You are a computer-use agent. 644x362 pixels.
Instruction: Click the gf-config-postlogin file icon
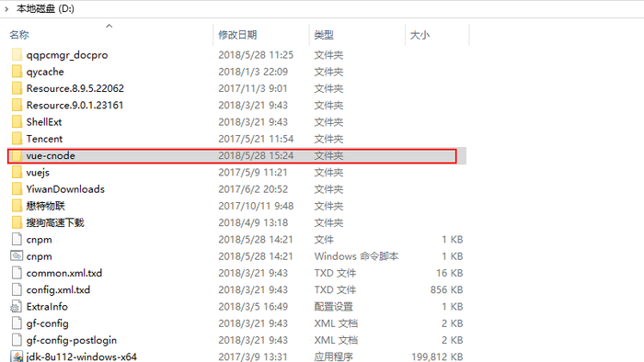[x=17, y=340]
